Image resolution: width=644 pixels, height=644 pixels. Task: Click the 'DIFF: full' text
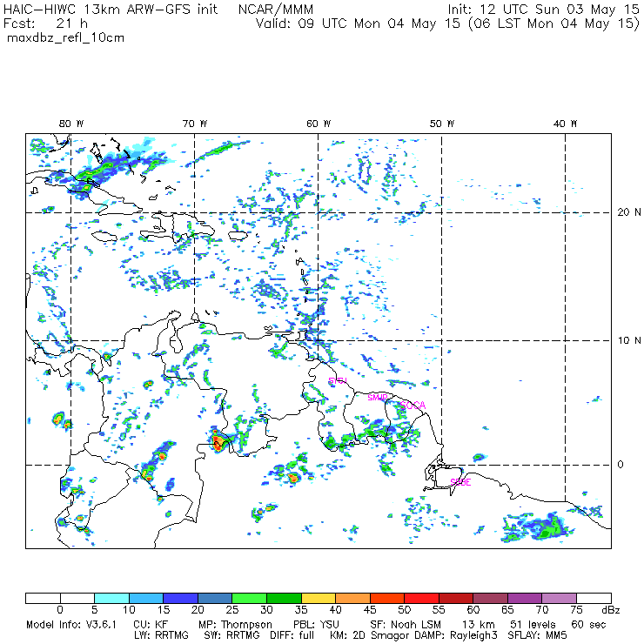(292, 635)
